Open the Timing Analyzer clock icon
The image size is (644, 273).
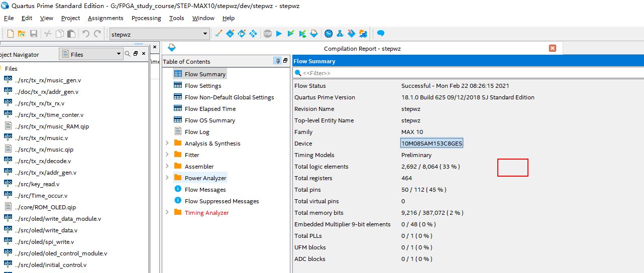coord(329,34)
